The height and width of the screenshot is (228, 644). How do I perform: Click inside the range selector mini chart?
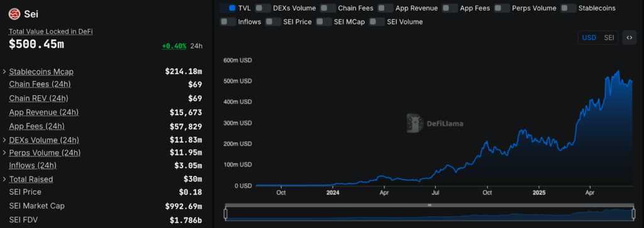[x=429, y=214]
